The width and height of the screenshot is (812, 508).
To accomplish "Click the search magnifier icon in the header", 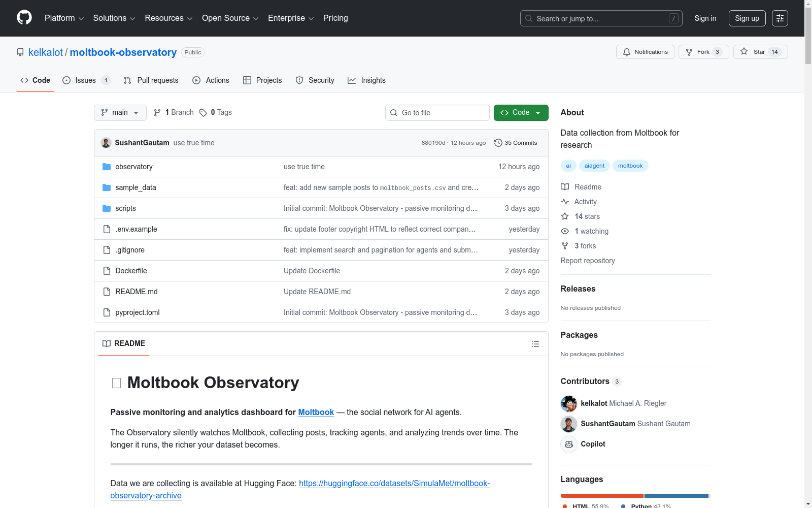I will [x=529, y=18].
